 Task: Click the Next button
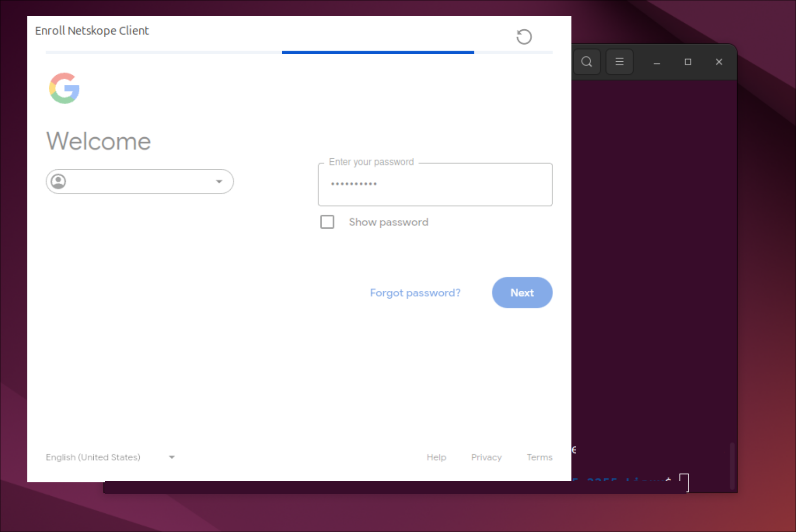pyautogui.click(x=522, y=293)
